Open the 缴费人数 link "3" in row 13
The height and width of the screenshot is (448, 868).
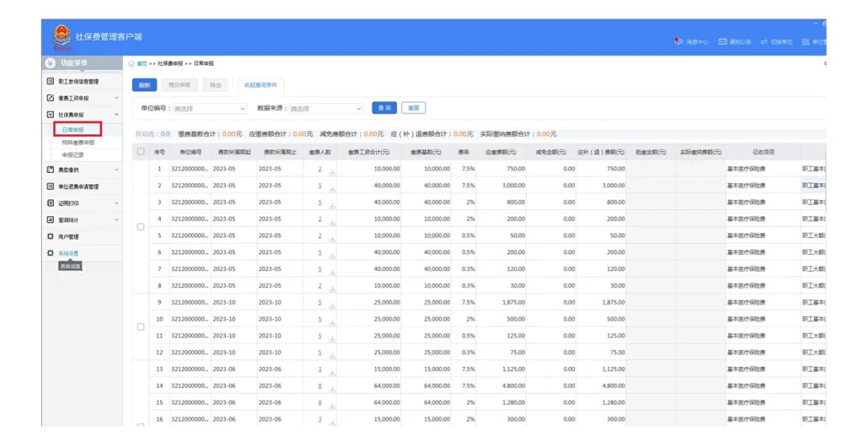pyautogui.click(x=319, y=369)
